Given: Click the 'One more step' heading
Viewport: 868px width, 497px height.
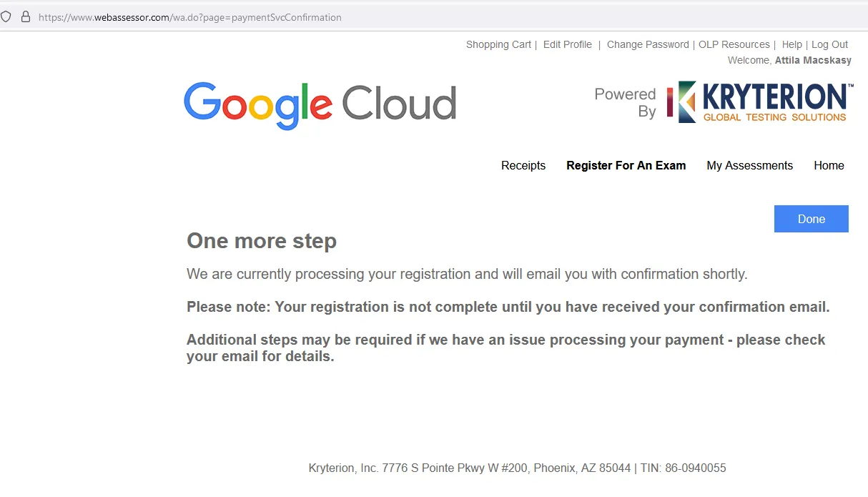Looking at the screenshot, I should (x=262, y=241).
